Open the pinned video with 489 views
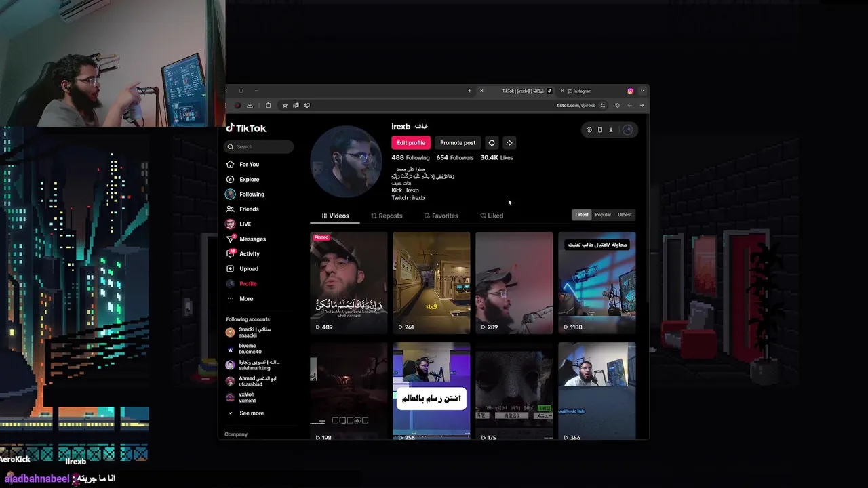The width and height of the screenshot is (868, 488). point(349,283)
